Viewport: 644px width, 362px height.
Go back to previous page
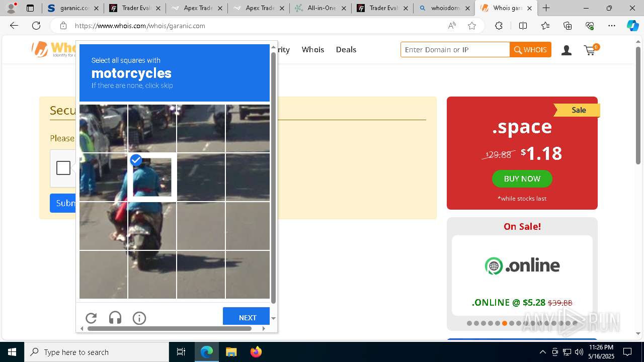[x=14, y=26]
